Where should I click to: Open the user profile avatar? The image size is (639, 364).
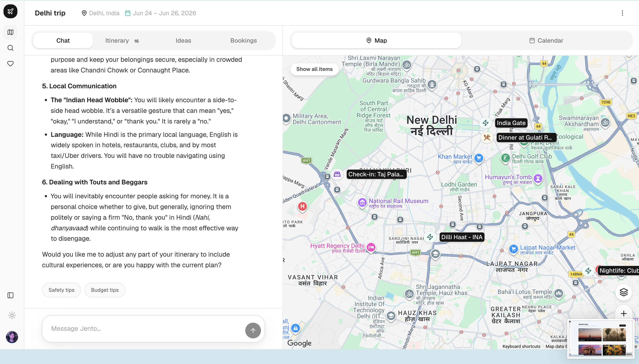coord(12,337)
